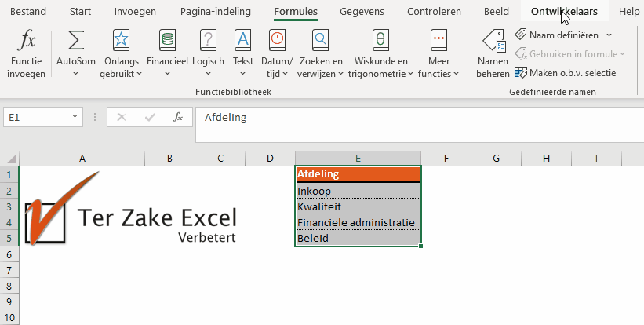
Task: Open Wiskunde en trigonometrie functions
Action: pyautogui.click(x=380, y=41)
